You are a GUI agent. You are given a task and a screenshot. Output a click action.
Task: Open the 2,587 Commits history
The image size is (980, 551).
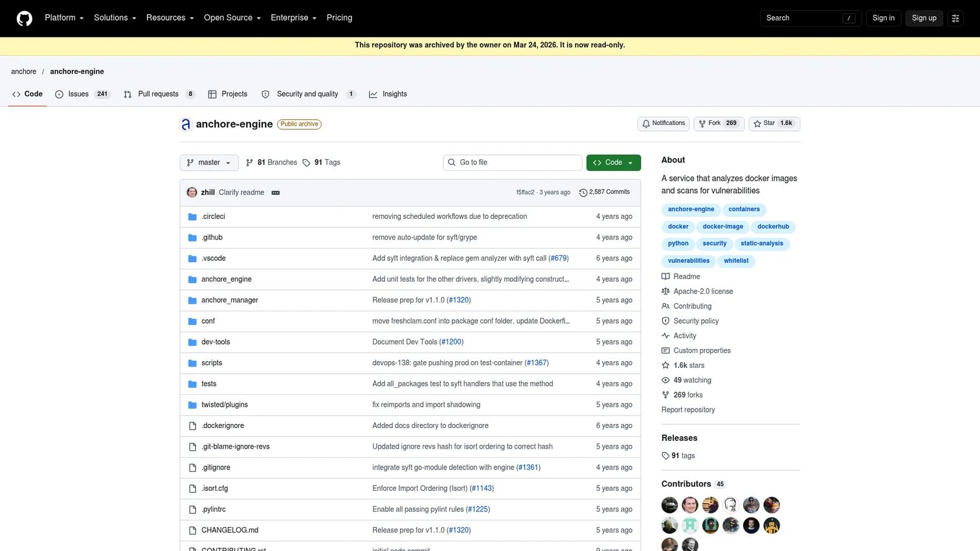point(605,192)
